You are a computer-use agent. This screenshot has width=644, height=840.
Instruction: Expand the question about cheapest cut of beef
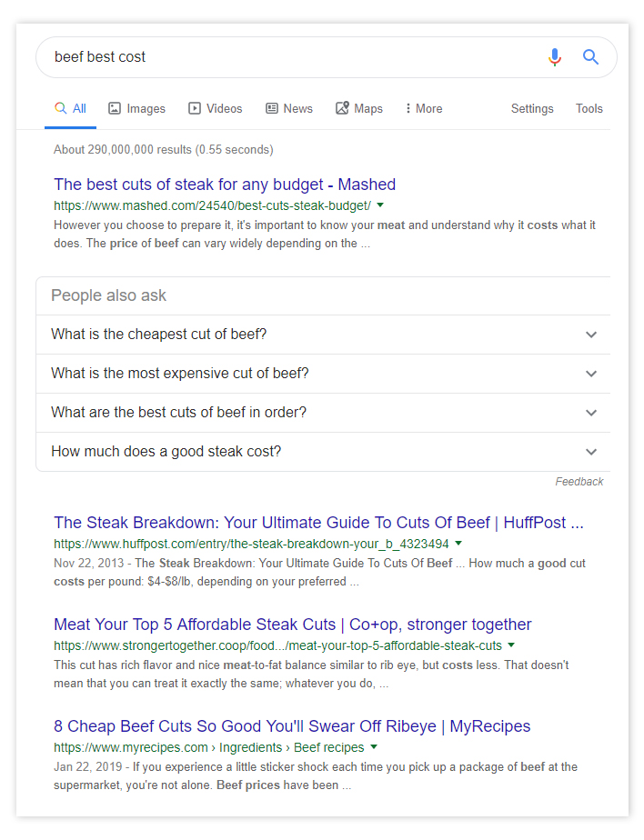point(591,335)
